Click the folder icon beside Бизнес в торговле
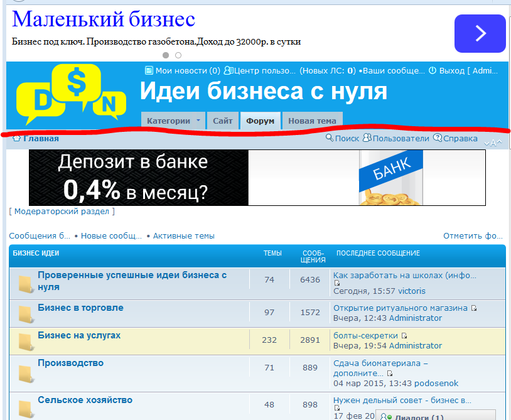 [x=25, y=313]
